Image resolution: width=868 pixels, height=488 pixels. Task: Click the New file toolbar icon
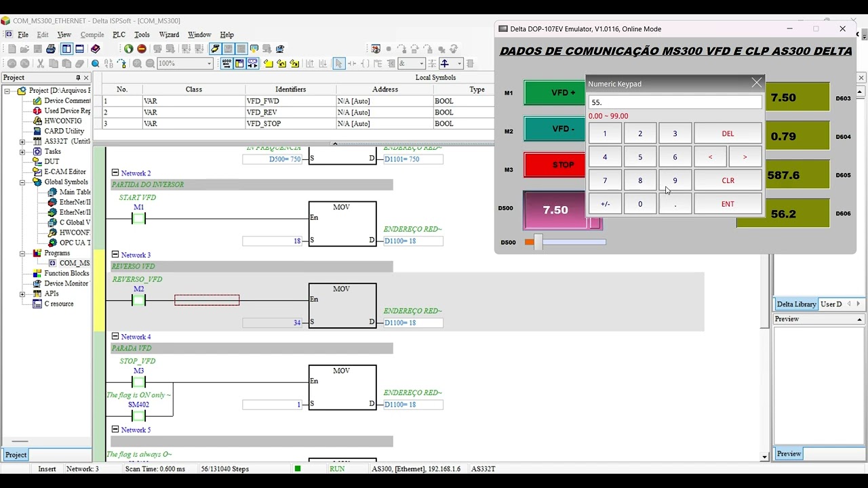pyautogui.click(x=12, y=49)
